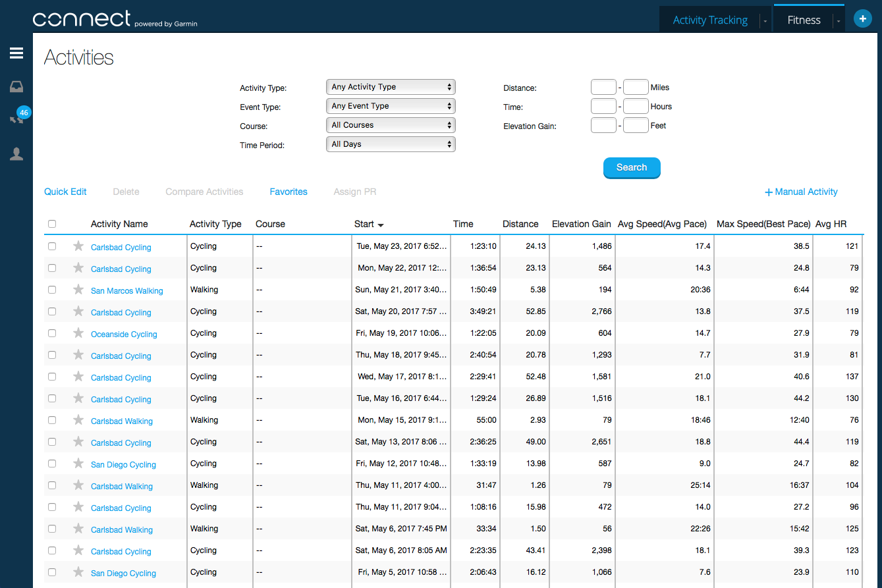Sort by Avg HR column header
Screen dimensions: 882x588
pos(831,224)
